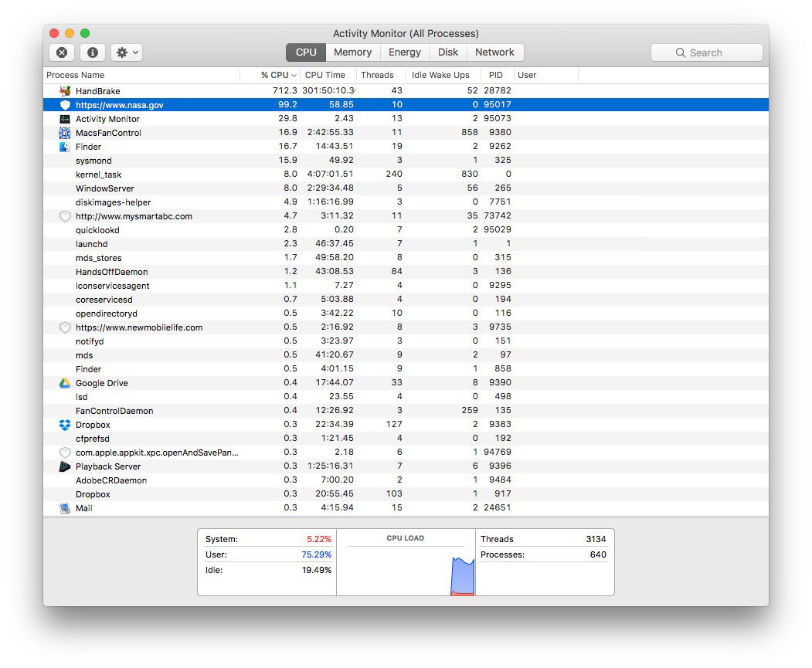Select the https://www.nasa.gov process row
Image resolution: width=812 pixels, height=668 pixels.
point(406,104)
